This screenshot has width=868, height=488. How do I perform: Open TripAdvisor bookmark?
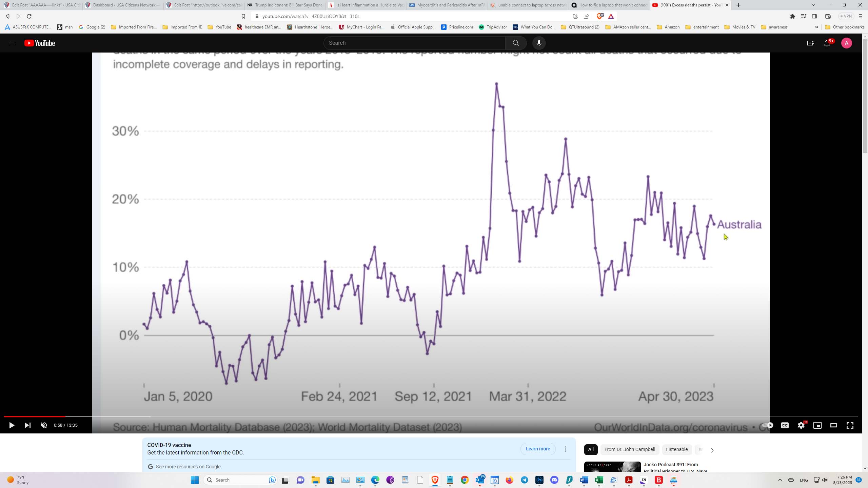coord(493,27)
